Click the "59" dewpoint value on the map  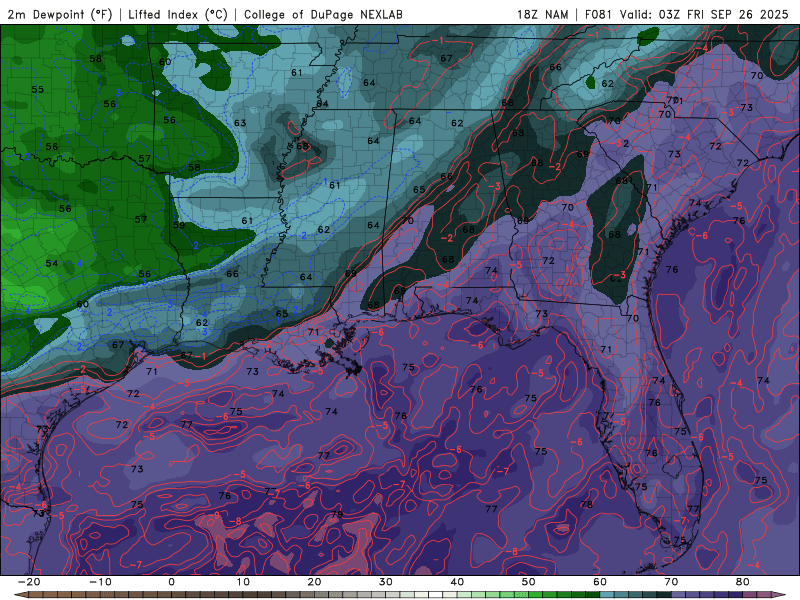(x=179, y=225)
